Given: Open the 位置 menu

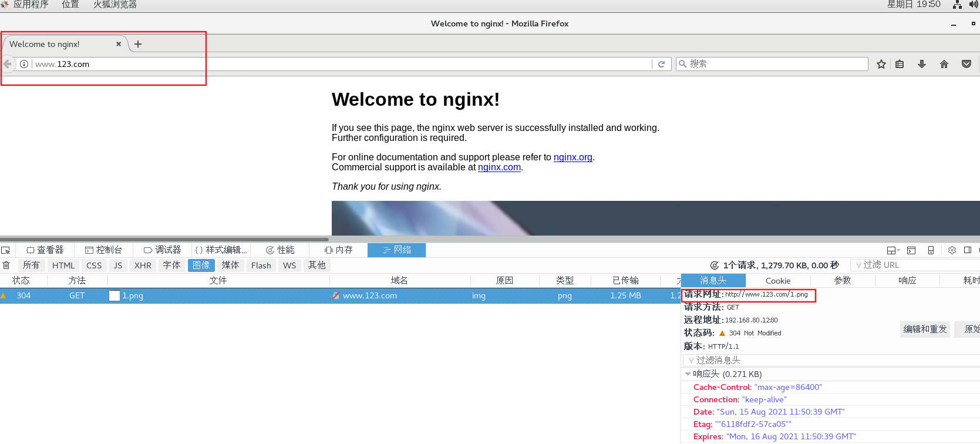Looking at the screenshot, I should click(x=70, y=5).
